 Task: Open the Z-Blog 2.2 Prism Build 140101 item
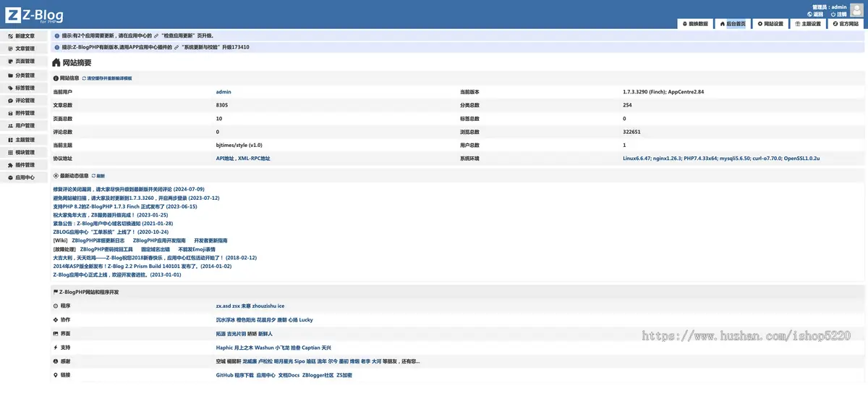coord(142,266)
